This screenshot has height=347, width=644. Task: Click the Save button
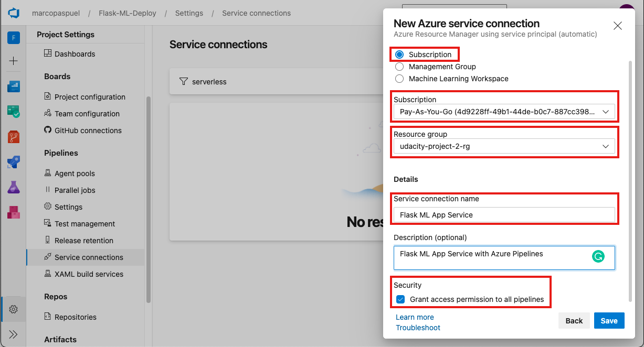coord(609,321)
